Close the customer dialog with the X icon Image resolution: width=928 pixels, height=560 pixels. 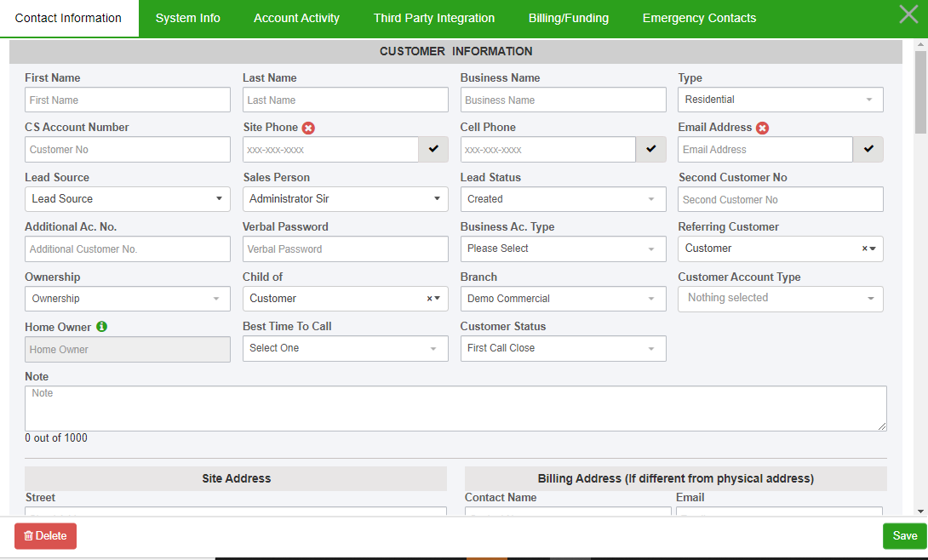click(908, 14)
